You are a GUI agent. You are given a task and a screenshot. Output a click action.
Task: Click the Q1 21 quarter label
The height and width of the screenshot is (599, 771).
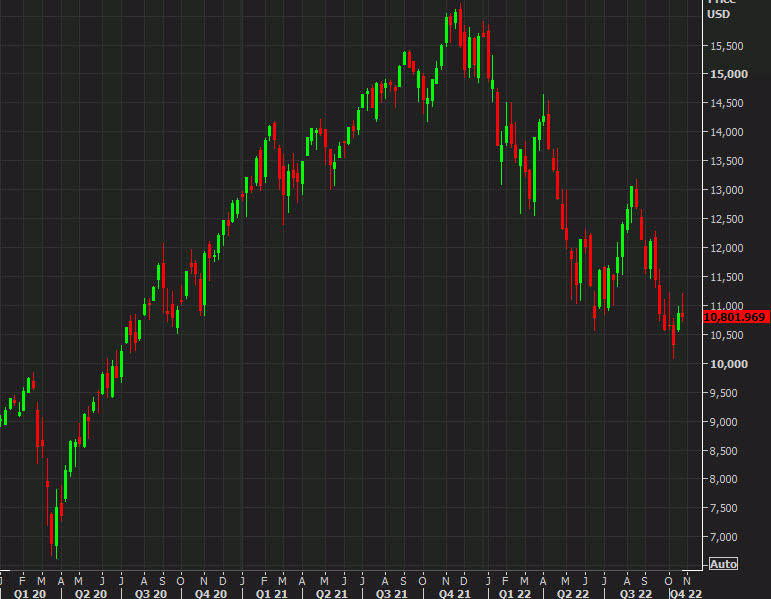(x=271, y=594)
